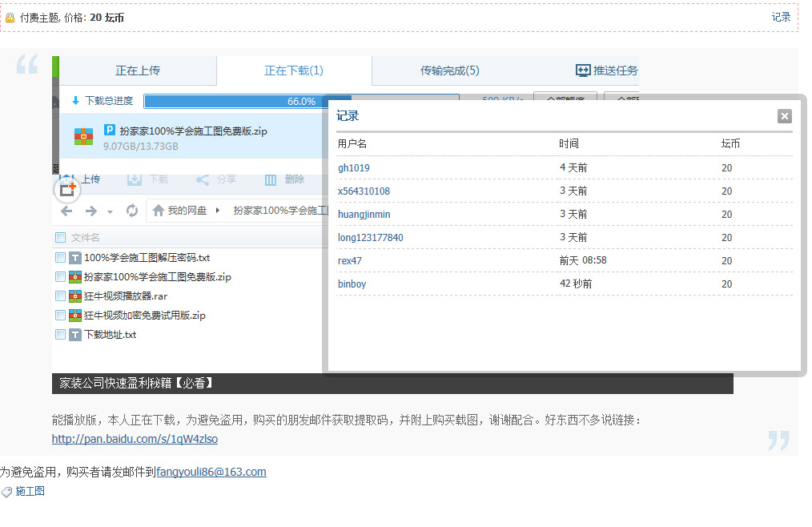The width and height of the screenshot is (812, 527).
Task: Click the text file icon of 下载地址.txt
Action: (x=75, y=335)
